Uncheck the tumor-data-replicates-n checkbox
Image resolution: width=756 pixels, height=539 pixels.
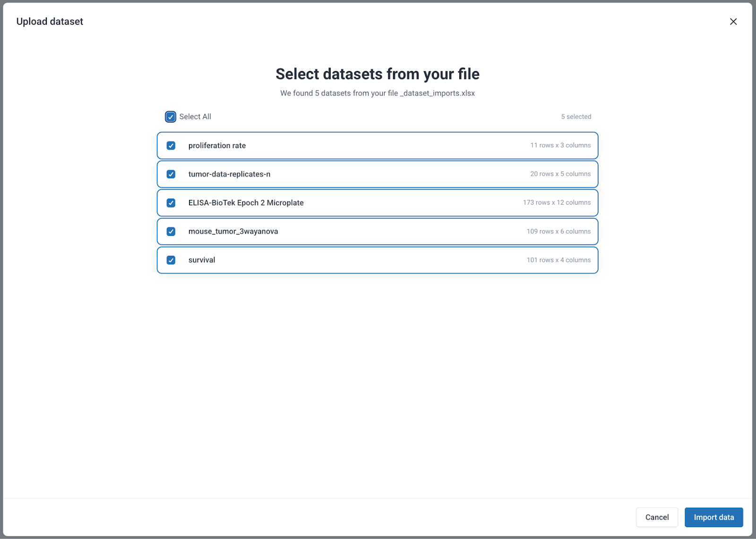click(x=171, y=174)
